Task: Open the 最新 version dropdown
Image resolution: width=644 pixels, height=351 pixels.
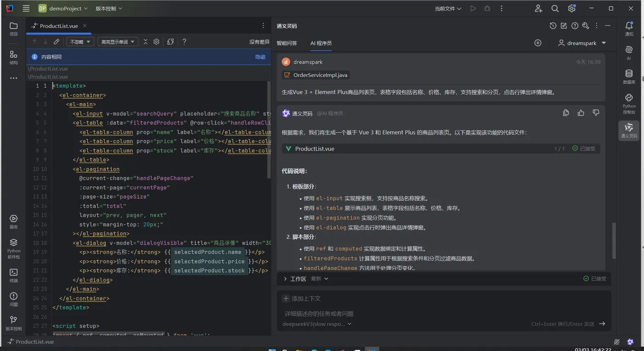Action: click(320, 279)
